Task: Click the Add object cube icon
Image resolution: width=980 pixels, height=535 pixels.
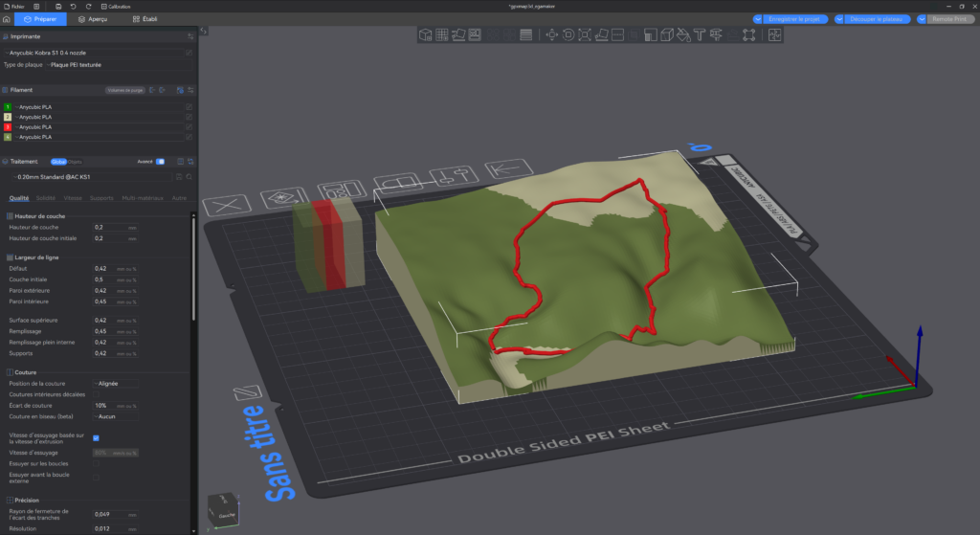Action: (426, 35)
